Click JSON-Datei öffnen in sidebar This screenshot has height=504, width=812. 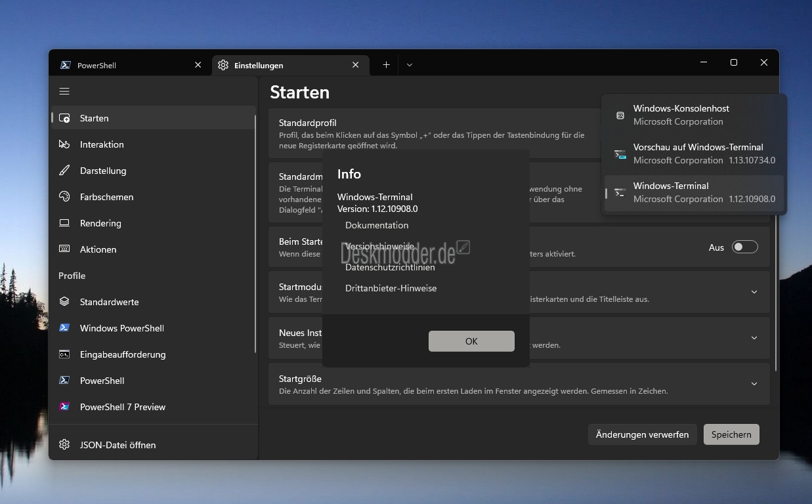tap(153, 445)
